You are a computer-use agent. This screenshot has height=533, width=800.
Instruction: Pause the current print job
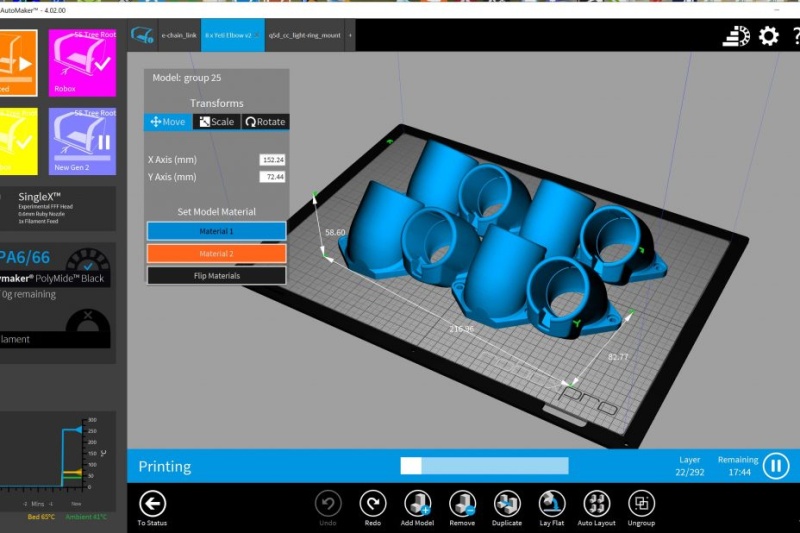pos(776,465)
